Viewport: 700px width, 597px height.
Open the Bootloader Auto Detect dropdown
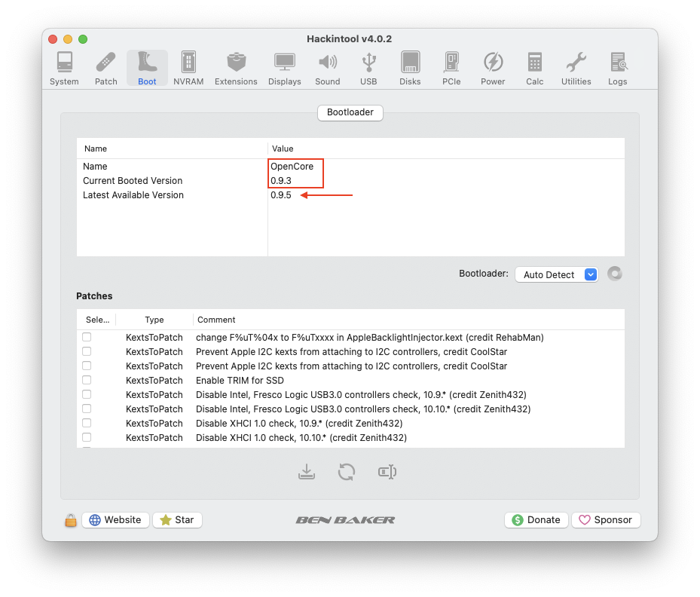(556, 274)
